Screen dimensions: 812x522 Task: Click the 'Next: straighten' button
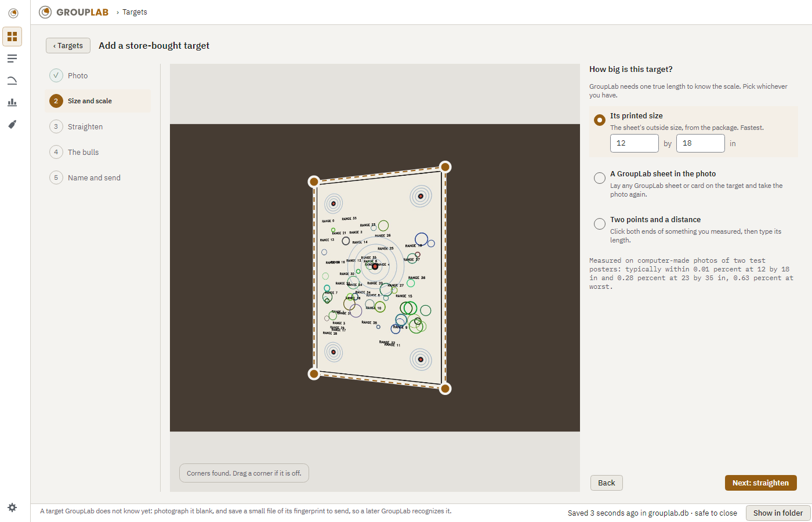pyautogui.click(x=760, y=483)
